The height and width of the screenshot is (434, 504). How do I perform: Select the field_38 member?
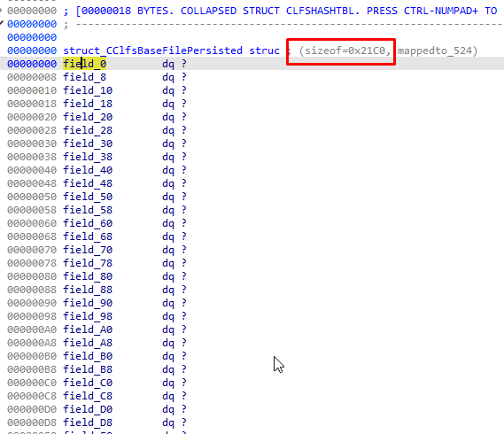(x=88, y=157)
